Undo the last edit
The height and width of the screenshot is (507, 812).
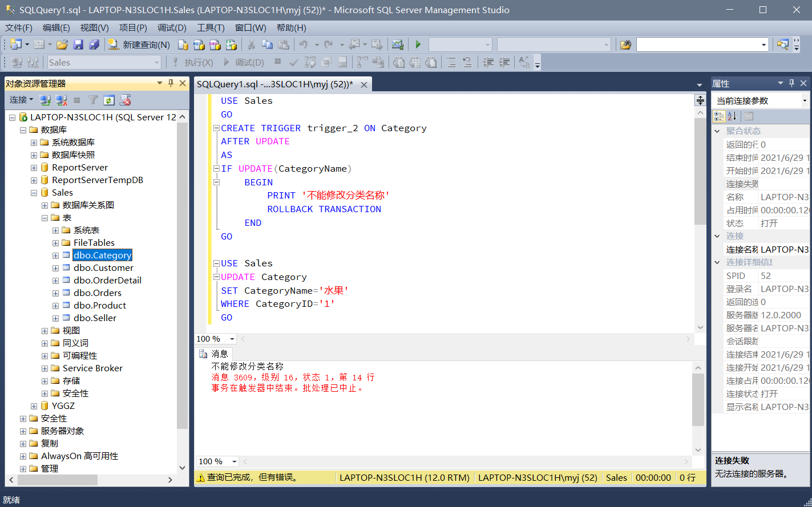pyautogui.click(x=303, y=44)
